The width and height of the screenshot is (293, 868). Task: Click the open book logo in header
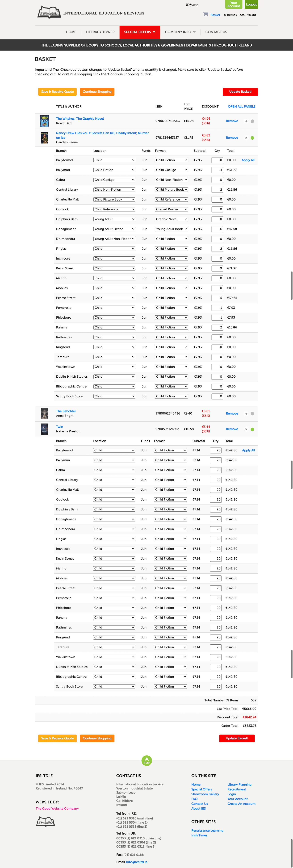tap(49, 12)
